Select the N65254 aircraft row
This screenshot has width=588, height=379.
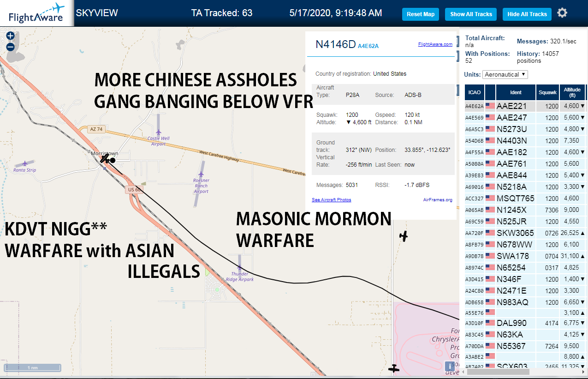(526, 268)
